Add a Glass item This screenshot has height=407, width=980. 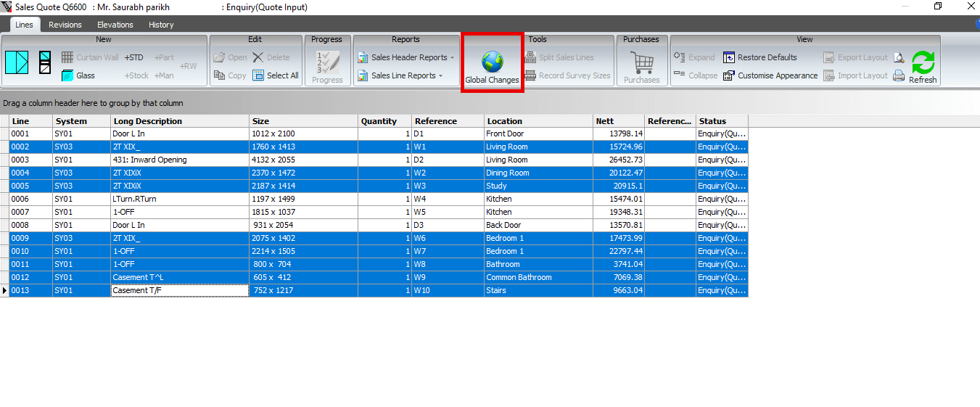pyautogui.click(x=78, y=75)
